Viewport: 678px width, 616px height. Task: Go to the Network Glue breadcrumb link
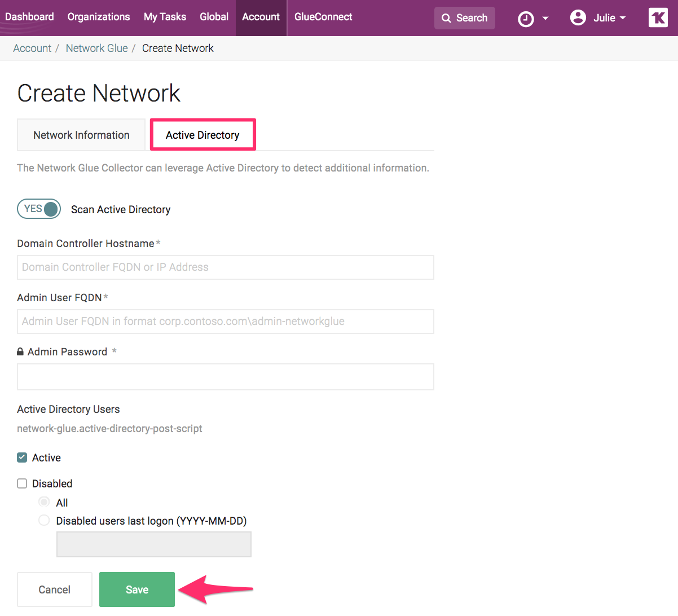click(96, 49)
